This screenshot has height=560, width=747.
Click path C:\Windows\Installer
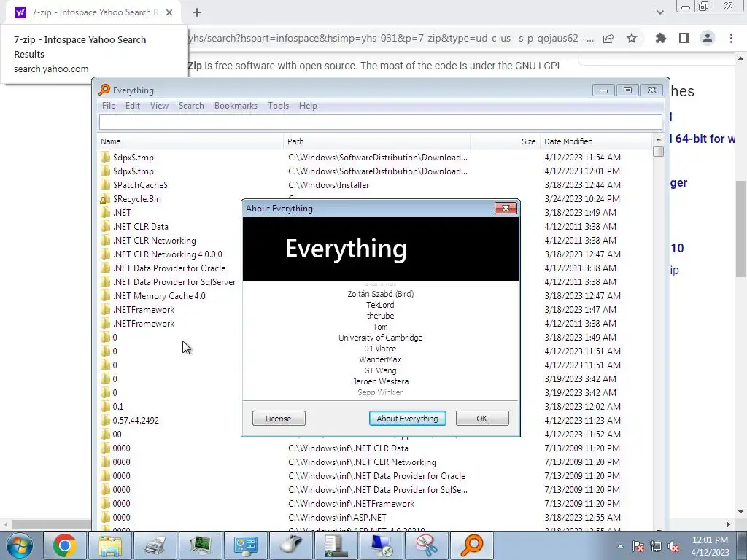pyautogui.click(x=329, y=184)
